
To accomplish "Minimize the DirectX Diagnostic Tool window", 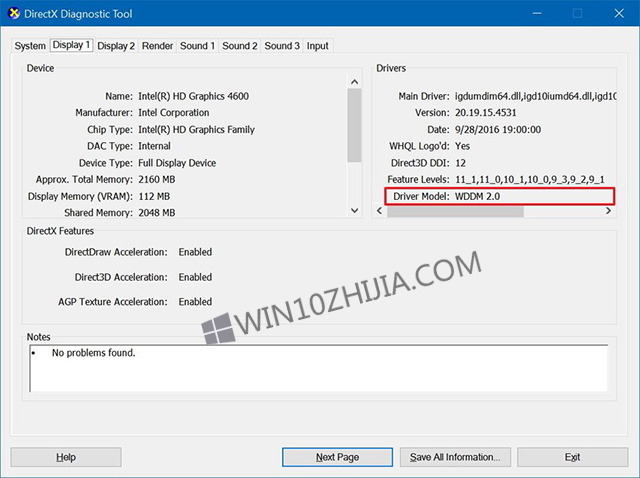I will click(x=537, y=13).
